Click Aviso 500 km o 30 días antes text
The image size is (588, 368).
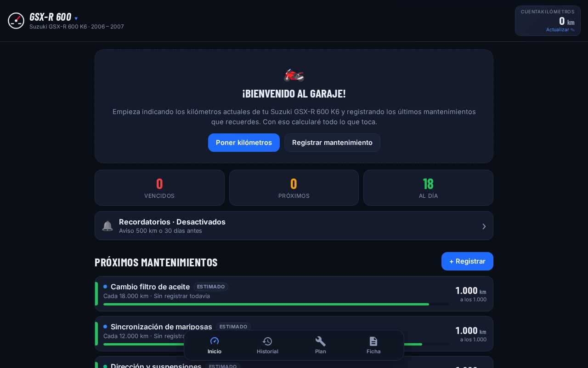[160, 231]
